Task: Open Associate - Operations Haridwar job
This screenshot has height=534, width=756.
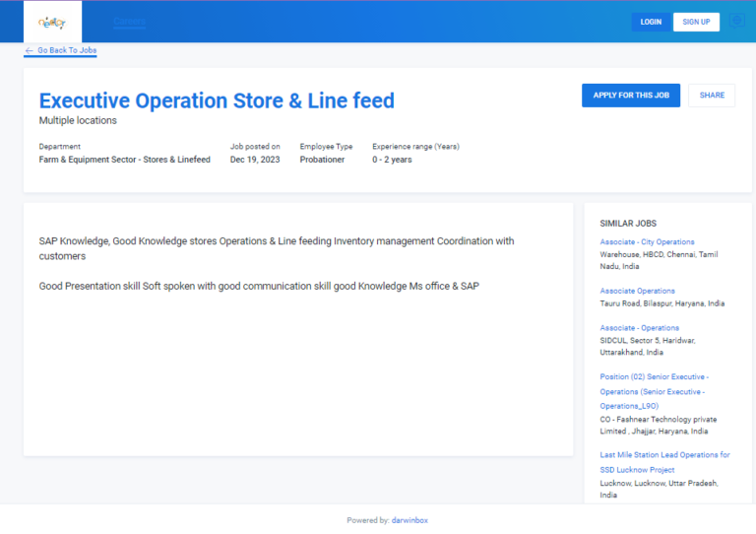Action: click(x=639, y=328)
